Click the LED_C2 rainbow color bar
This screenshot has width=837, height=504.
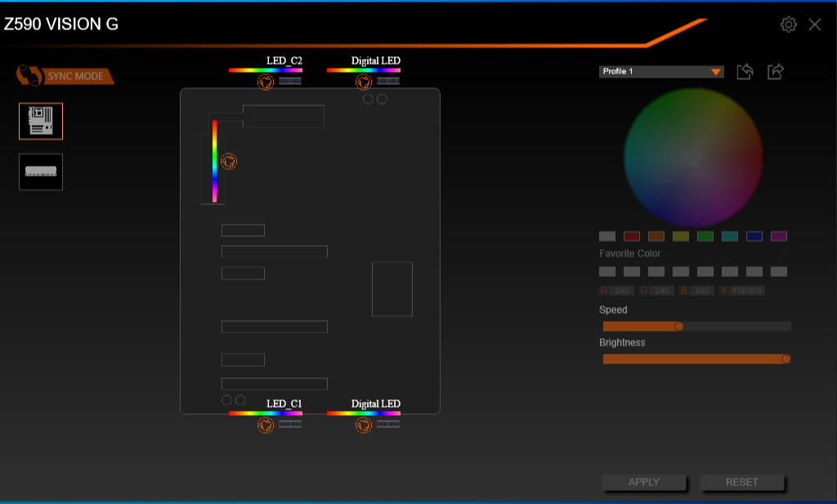click(x=266, y=70)
